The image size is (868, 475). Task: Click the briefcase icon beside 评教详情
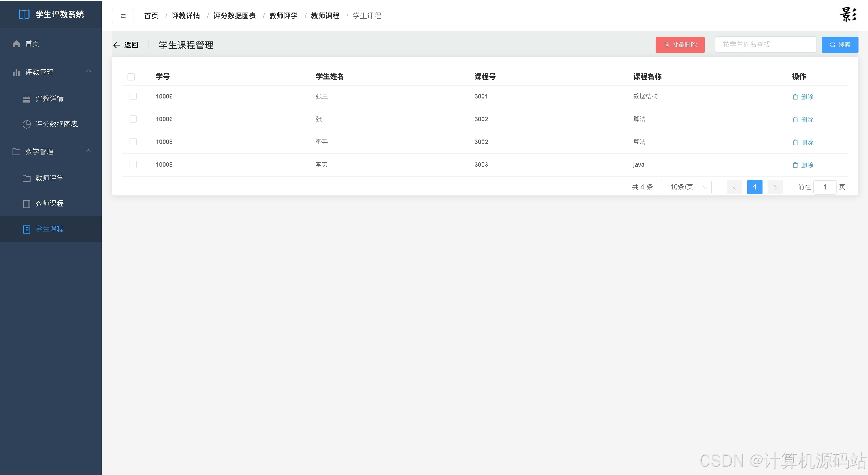click(26, 99)
